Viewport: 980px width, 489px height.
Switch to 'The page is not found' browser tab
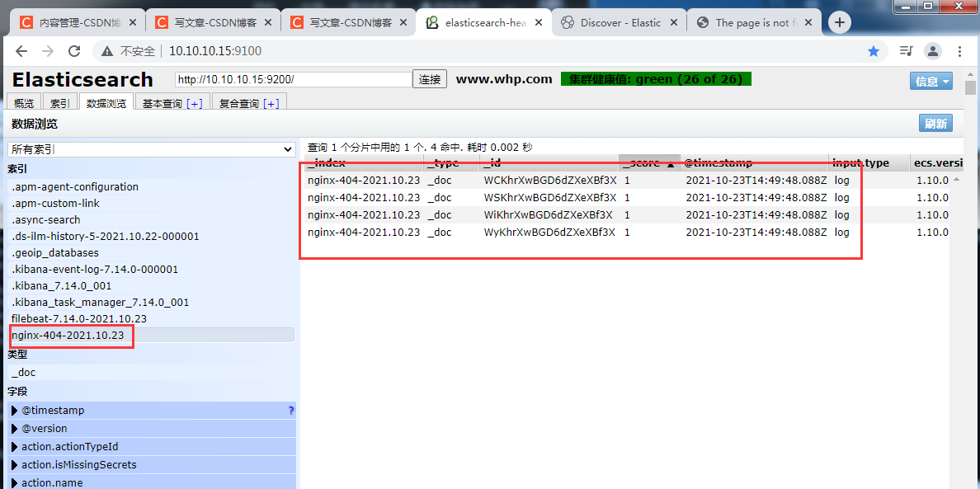pyautogui.click(x=754, y=23)
